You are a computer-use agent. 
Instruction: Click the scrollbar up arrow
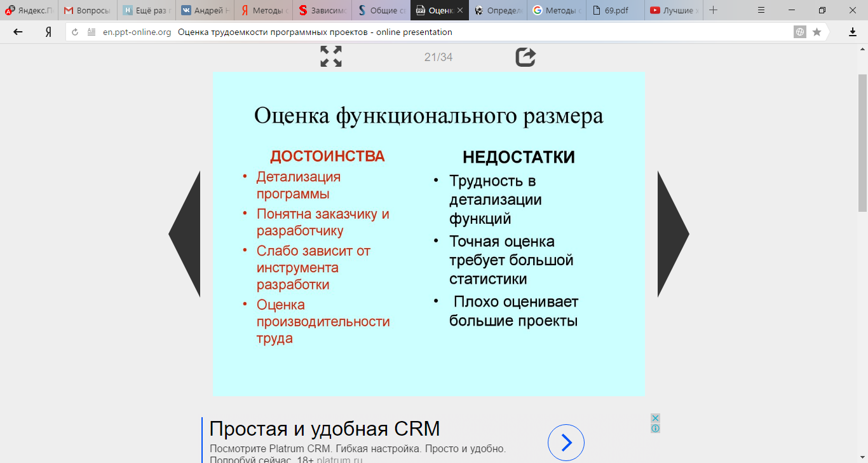tap(862, 49)
